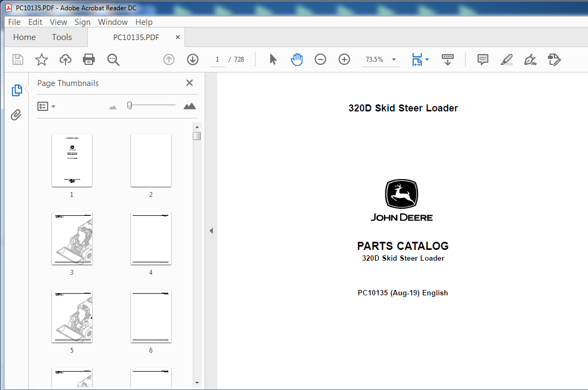This screenshot has width=588, height=390.
Task: Open the Window menu
Action: pyautogui.click(x=113, y=22)
